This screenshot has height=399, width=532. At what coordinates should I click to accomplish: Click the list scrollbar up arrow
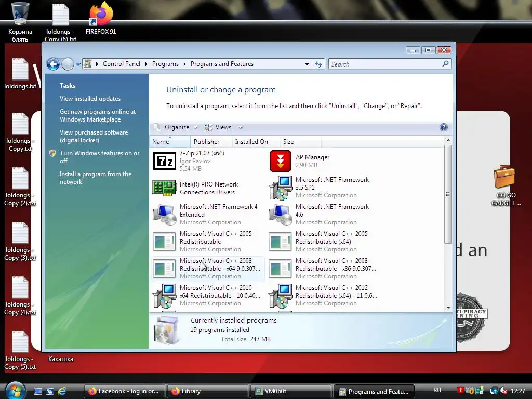tap(448, 140)
